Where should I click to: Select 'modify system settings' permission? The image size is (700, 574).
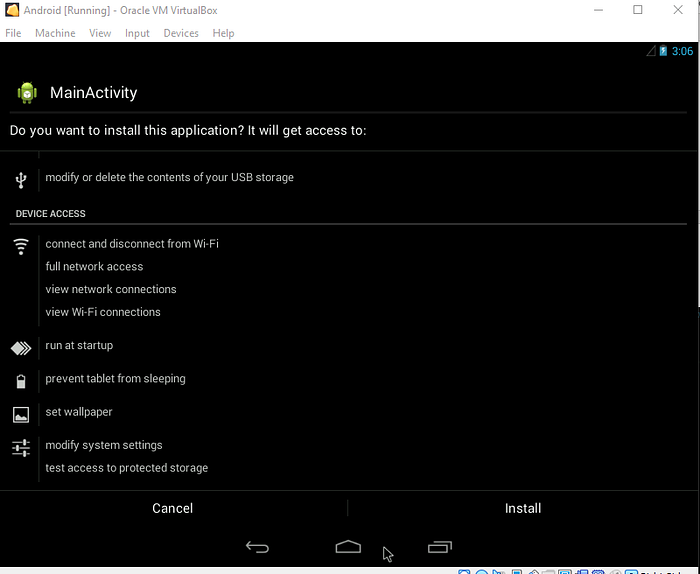tap(104, 445)
